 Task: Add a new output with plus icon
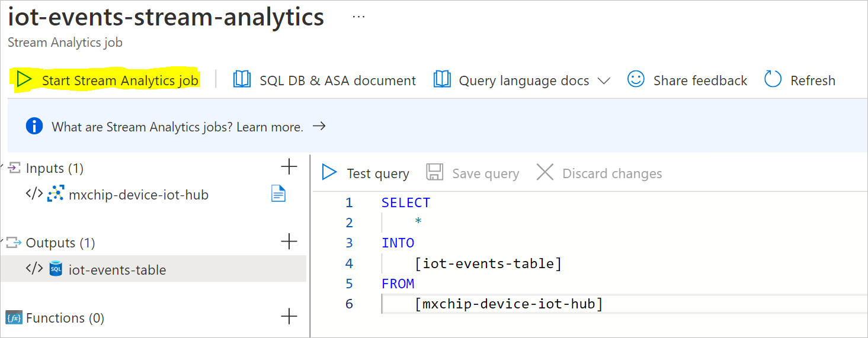coord(289,242)
